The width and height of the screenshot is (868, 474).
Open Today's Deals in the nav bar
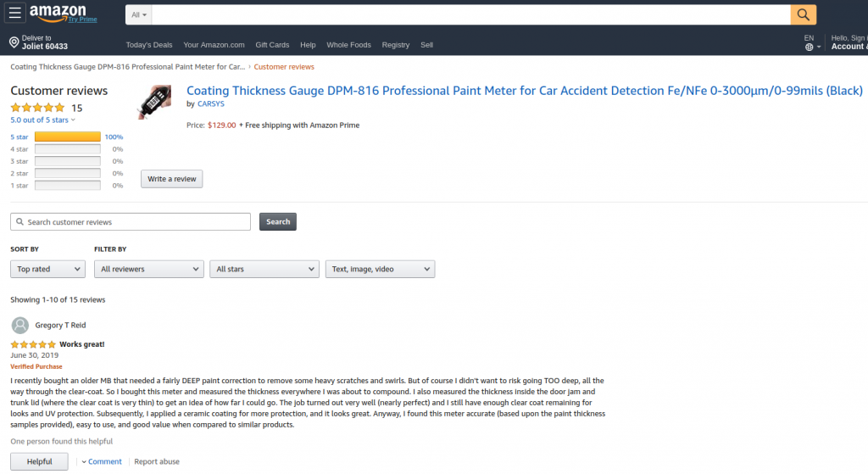tap(149, 45)
